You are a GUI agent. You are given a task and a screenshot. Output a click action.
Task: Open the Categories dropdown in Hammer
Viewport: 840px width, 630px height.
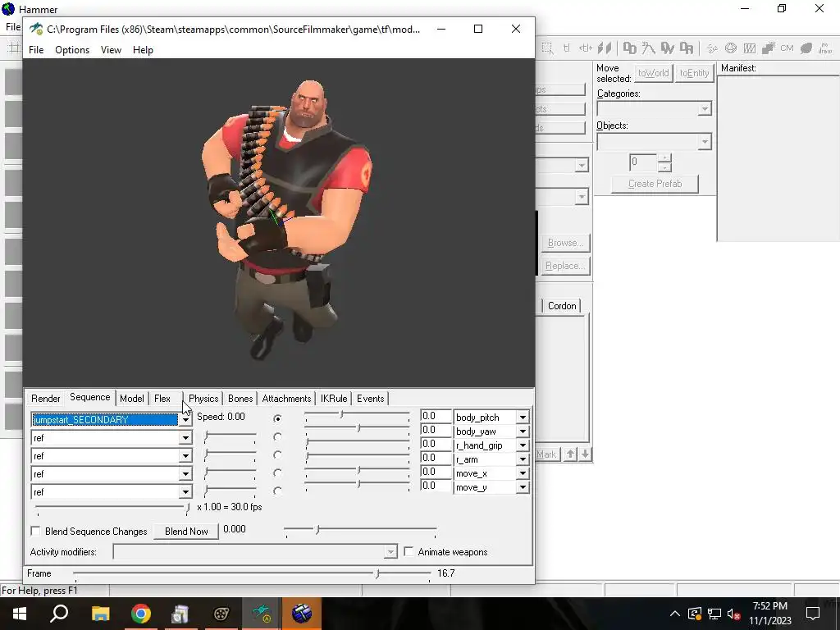705,109
